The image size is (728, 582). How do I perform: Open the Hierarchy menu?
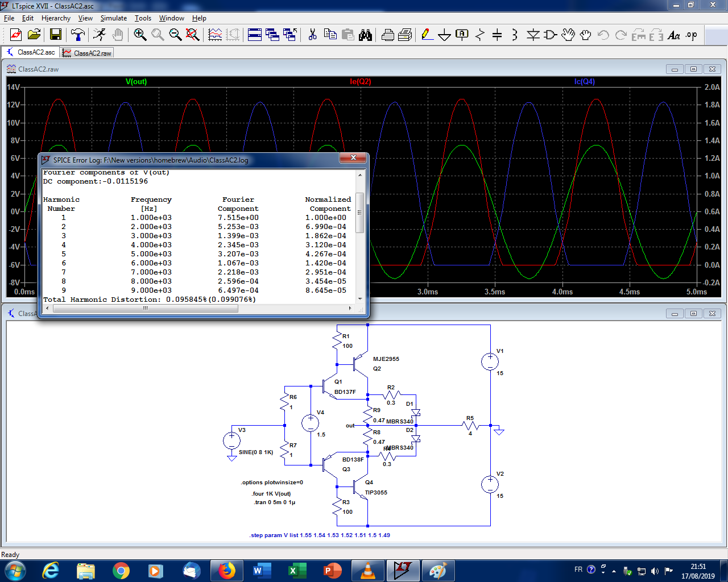pyautogui.click(x=56, y=18)
